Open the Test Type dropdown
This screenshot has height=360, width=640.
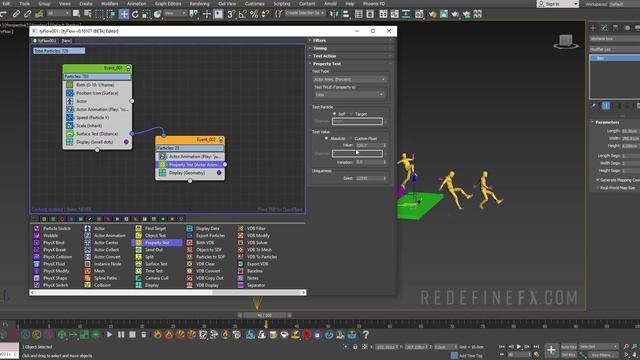pyautogui.click(x=349, y=79)
